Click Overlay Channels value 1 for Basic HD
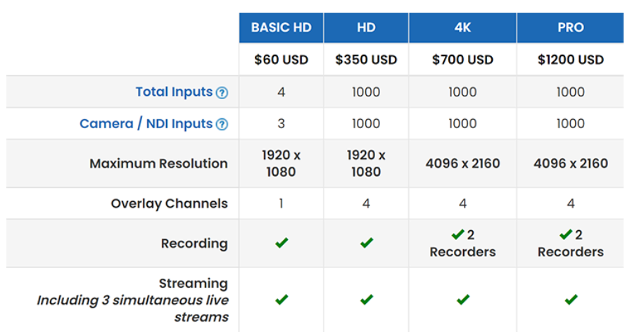This screenshot has height=335, width=644. point(282,203)
